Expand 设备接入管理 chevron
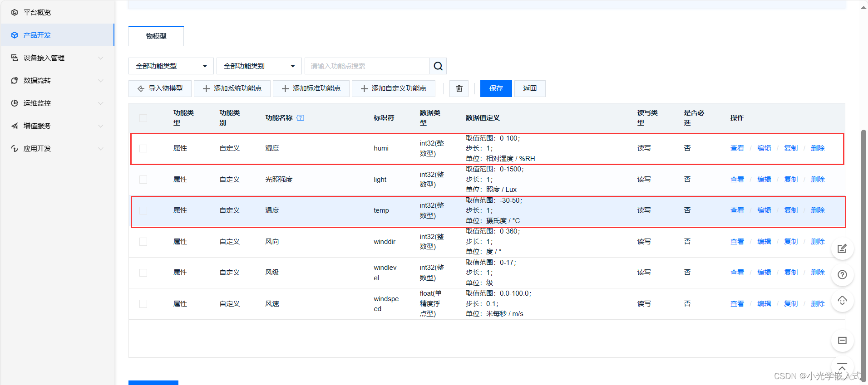The image size is (868, 385). pyautogui.click(x=101, y=58)
